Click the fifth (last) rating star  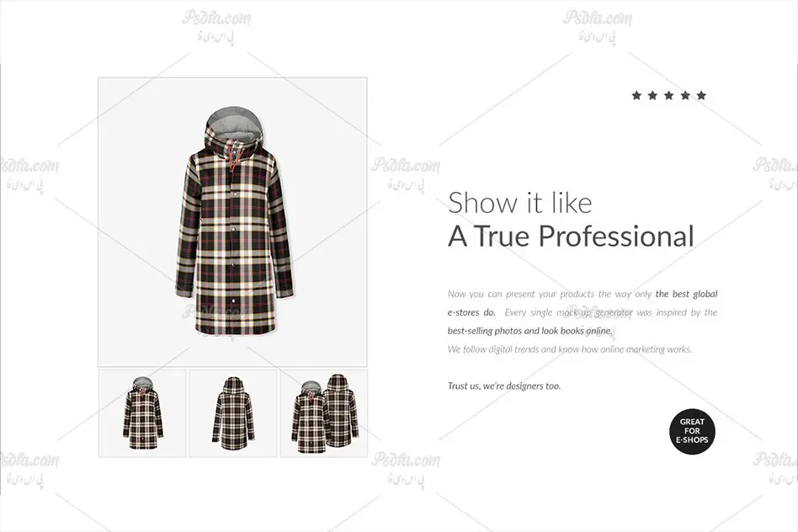tap(701, 95)
